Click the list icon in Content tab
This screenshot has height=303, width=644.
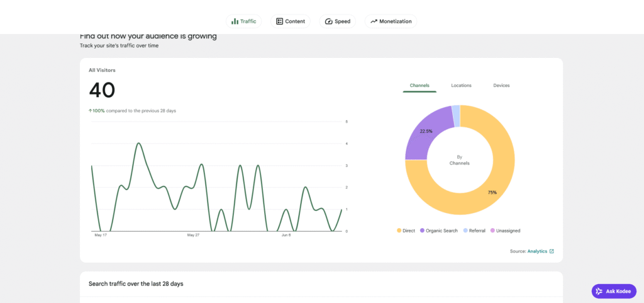click(280, 21)
